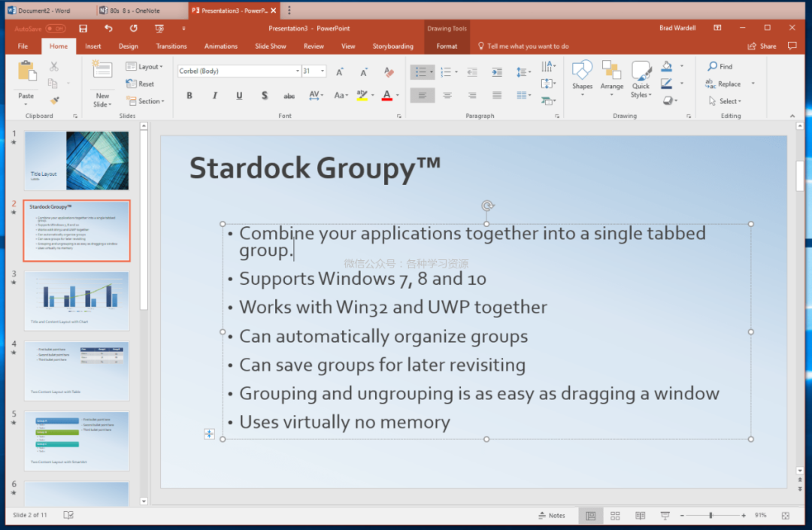
Task: Toggle align left for paragraph
Action: click(x=423, y=95)
